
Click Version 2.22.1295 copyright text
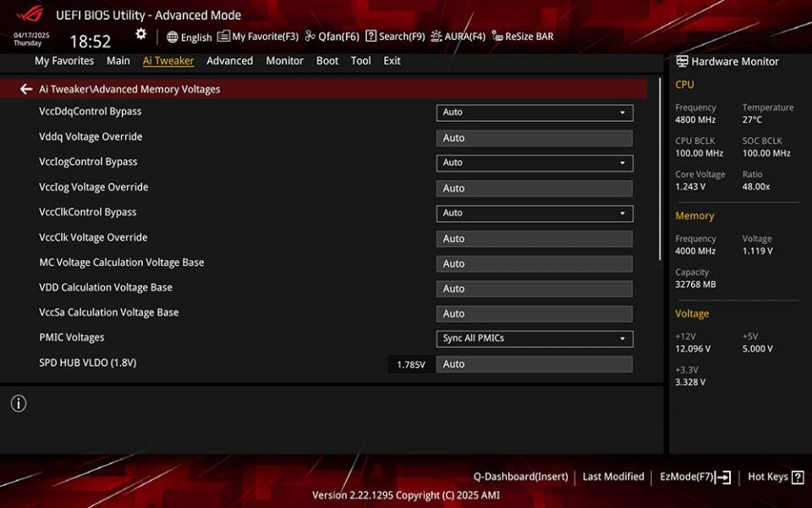(406, 495)
